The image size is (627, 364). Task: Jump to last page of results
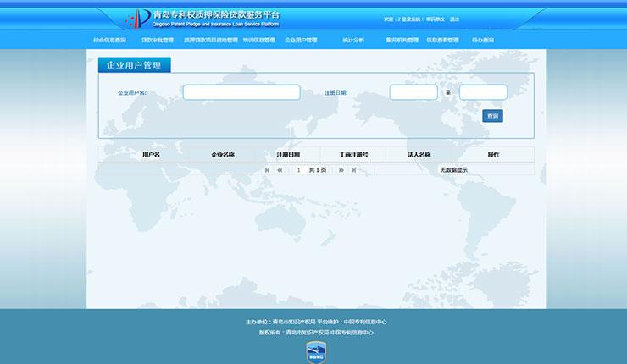(354, 170)
